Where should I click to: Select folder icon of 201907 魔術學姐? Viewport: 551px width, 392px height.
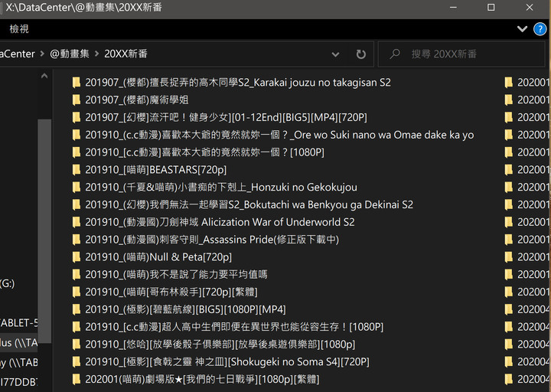click(x=77, y=100)
